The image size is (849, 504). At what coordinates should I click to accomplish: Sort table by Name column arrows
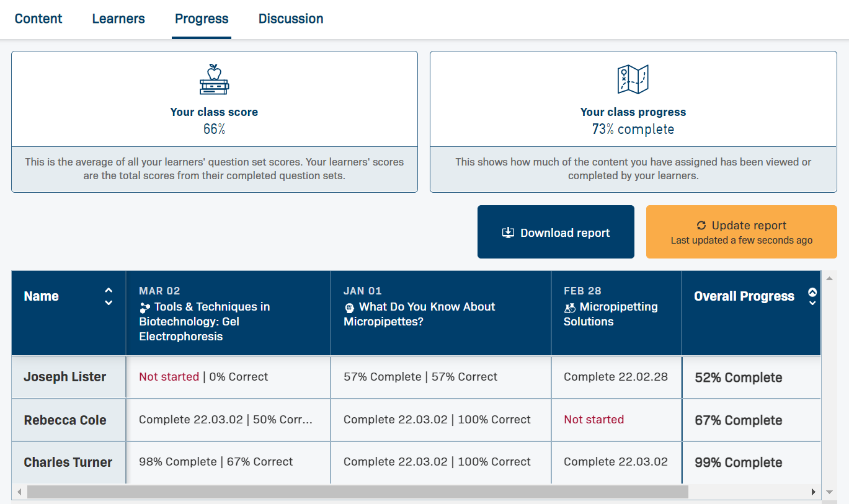click(x=109, y=296)
